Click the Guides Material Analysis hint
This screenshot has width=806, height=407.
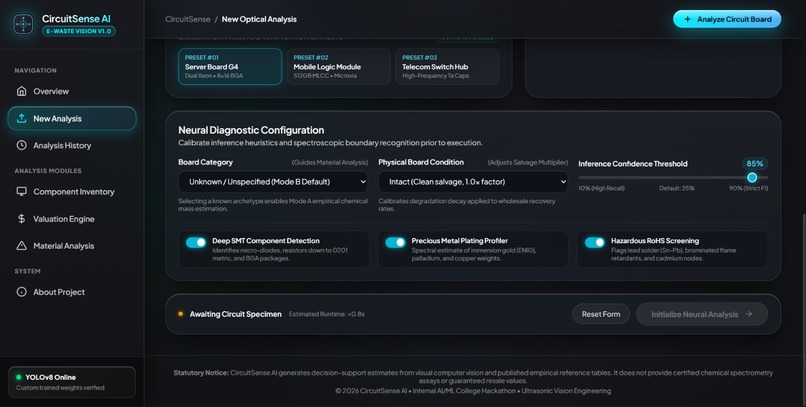[x=329, y=162]
